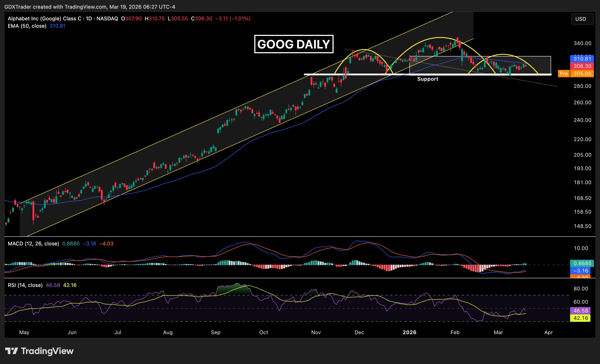This screenshot has width=600, height=364.
Task: Click the 10.00 MACD axis label
Action: [x=581, y=248]
